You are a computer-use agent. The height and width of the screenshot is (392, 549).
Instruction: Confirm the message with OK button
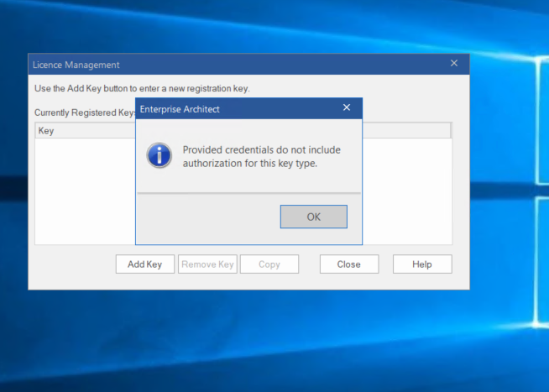[314, 217]
